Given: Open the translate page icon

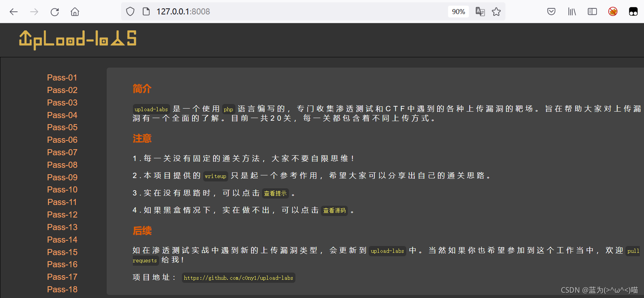Looking at the screenshot, I should coord(480,12).
